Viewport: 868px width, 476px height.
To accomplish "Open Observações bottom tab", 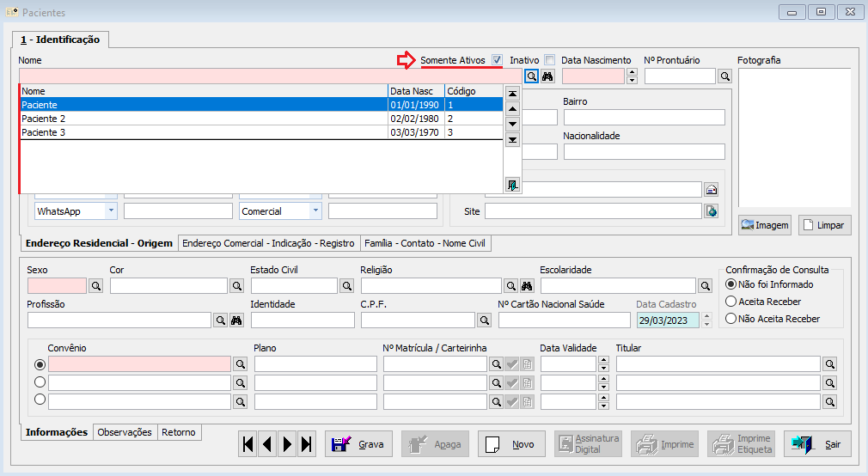I will (125, 432).
